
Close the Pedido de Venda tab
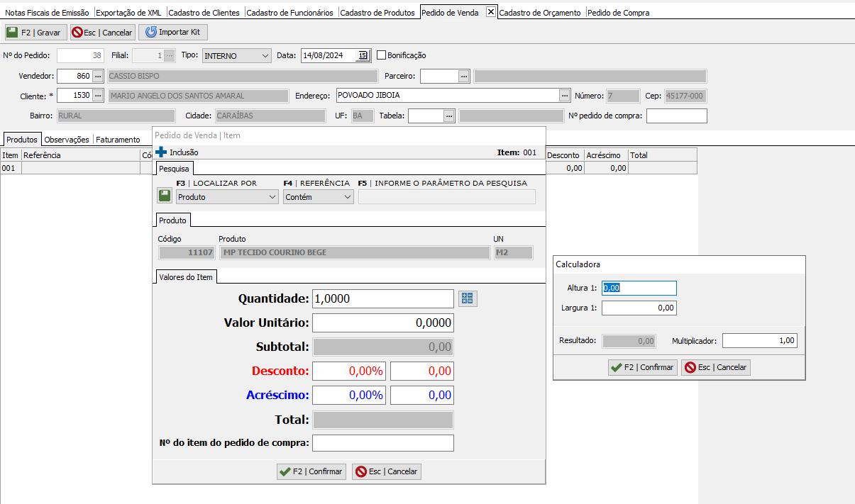[490, 12]
